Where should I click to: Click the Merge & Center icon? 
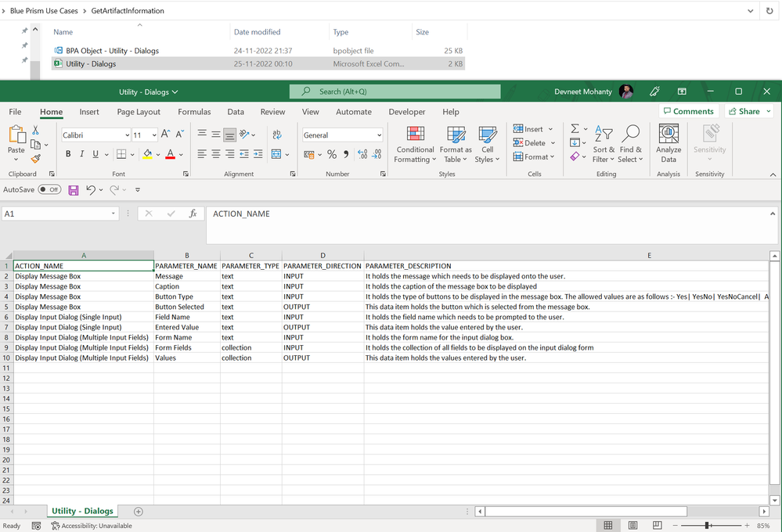click(276, 154)
